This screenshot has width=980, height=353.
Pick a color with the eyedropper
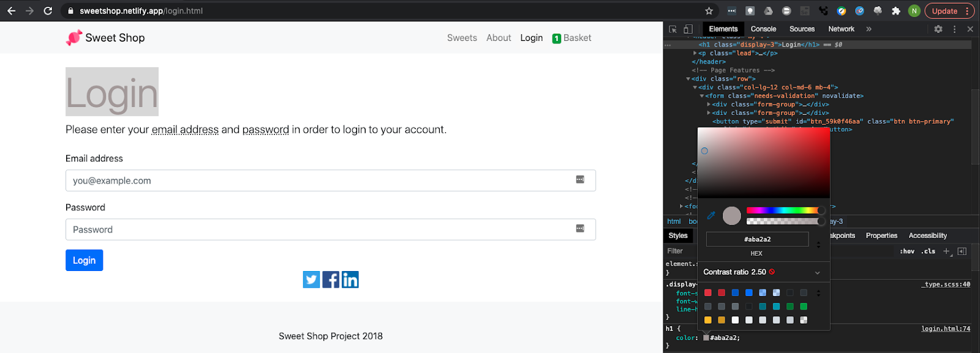click(x=711, y=215)
